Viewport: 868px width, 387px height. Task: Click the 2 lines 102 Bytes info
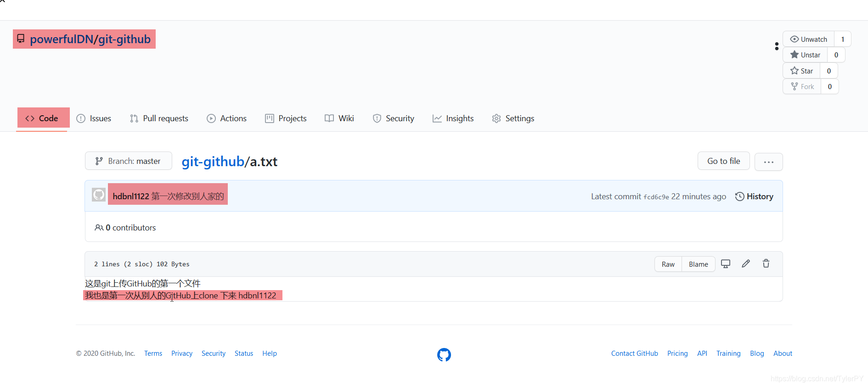coord(142,264)
